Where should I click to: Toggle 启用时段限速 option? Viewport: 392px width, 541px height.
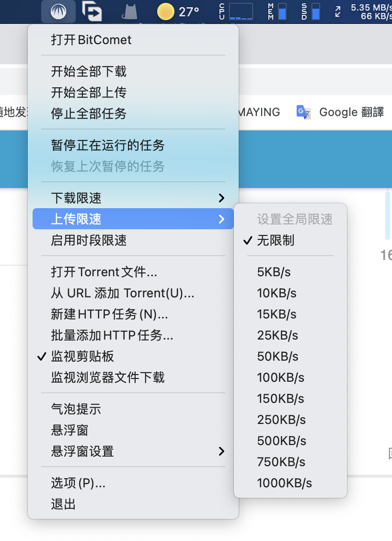tap(133, 240)
